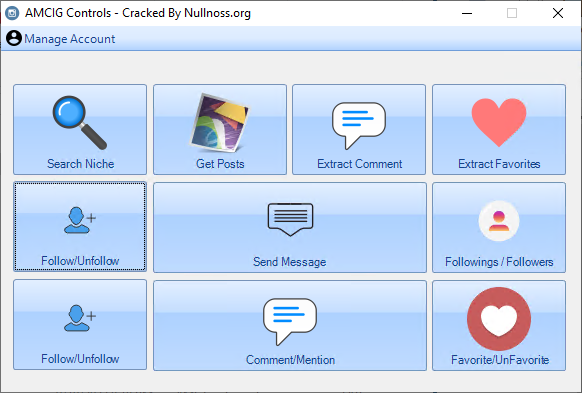Open the Search Niche magnifier tool
582x393 pixels.
click(x=80, y=129)
